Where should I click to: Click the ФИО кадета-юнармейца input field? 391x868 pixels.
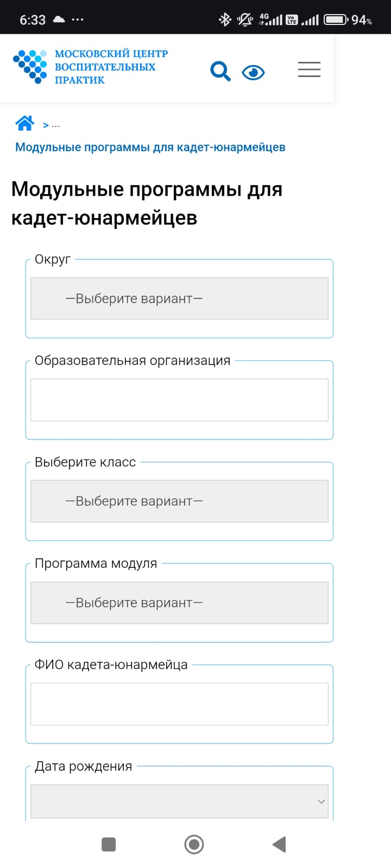pos(179,704)
